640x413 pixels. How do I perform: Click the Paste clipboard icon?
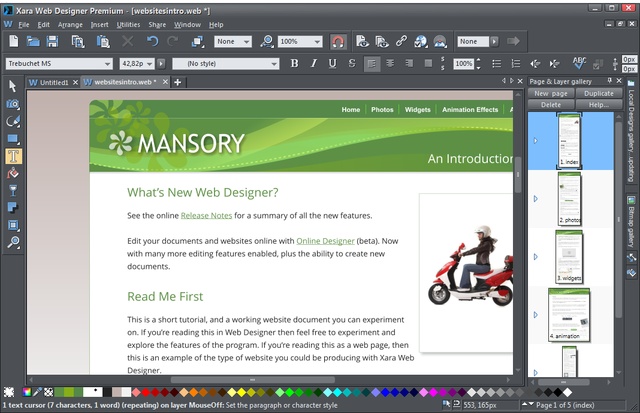(x=103, y=41)
